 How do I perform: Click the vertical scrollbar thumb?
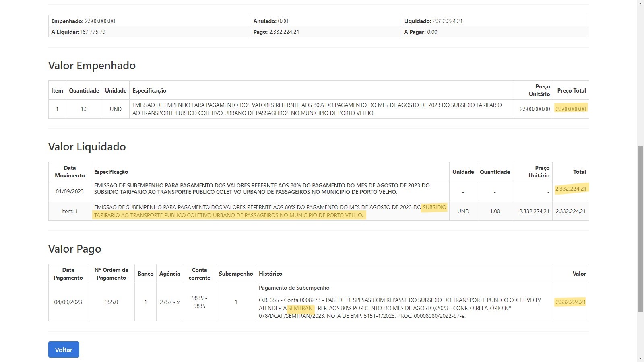(640, 228)
